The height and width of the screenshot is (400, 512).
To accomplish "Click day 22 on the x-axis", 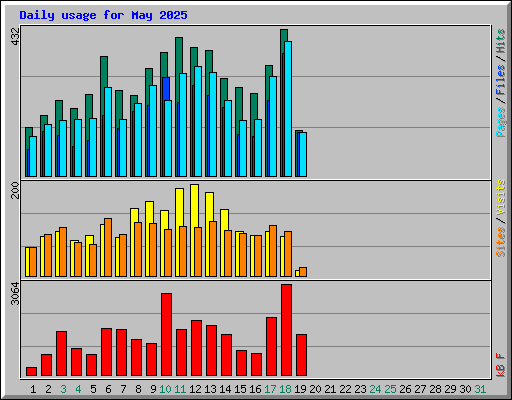I will click(345, 389).
